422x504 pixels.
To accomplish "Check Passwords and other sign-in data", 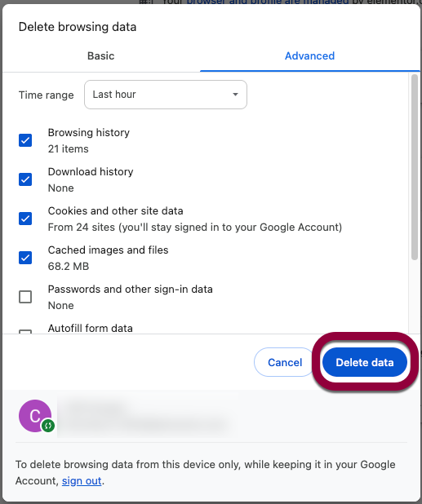I will click(25, 297).
